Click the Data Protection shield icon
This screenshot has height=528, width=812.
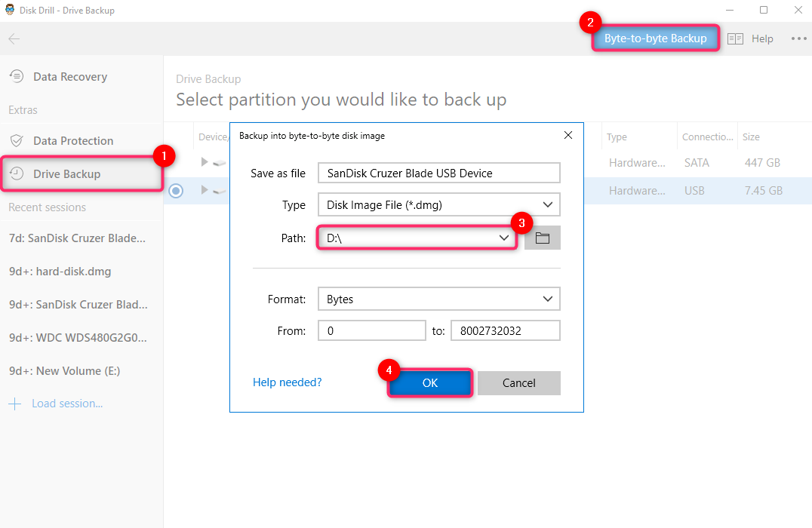[17, 141]
